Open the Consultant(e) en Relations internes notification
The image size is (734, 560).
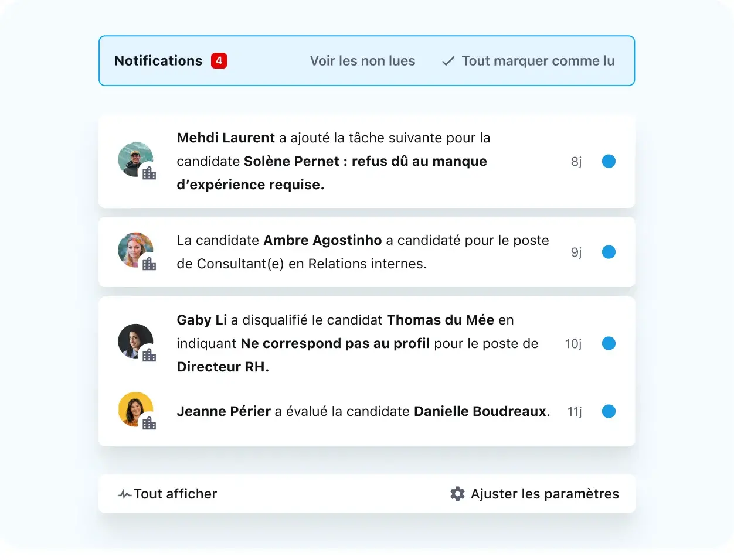pyautogui.click(x=362, y=252)
